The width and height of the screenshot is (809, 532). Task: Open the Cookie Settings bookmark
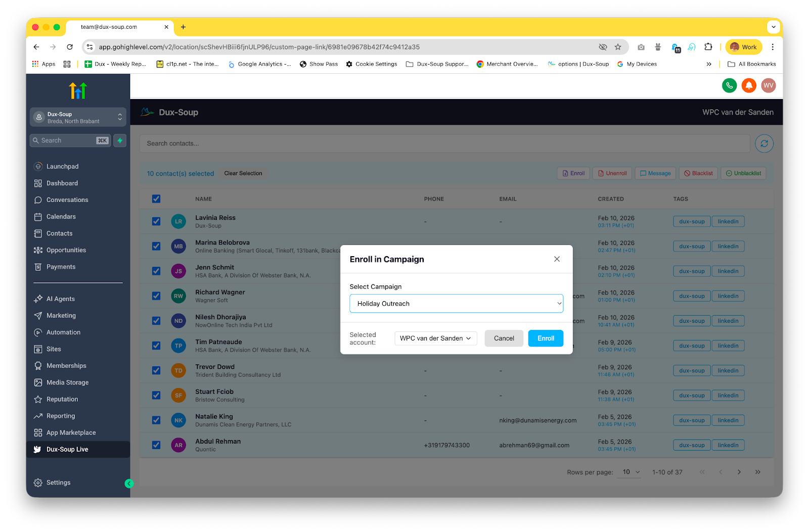pyautogui.click(x=372, y=64)
